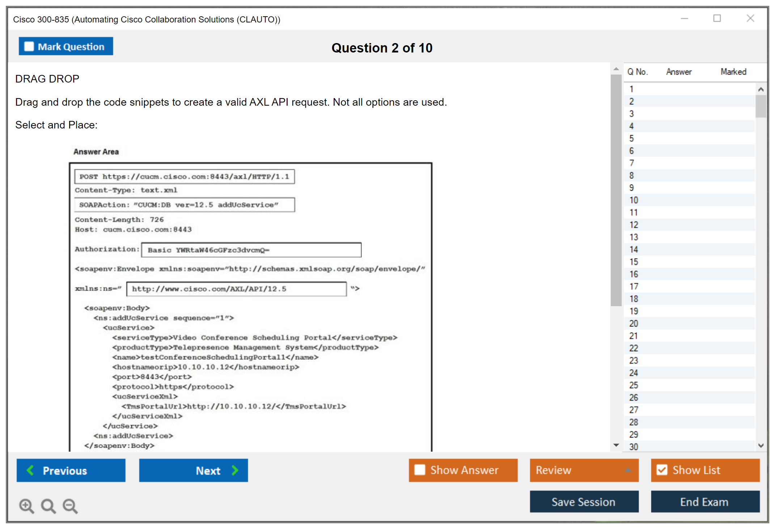This screenshot has width=778, height=532.
Task: Uncheck the Show List checkbox
Action: pos(662,470)
